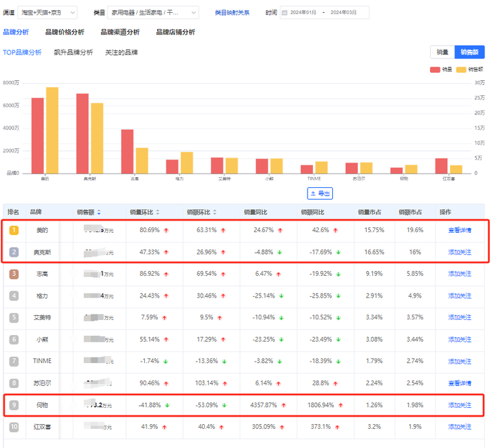The width and height of the screenshot is (490, 448).
Task: Toggle chart to 销售额 view
Action: pyautogui.click(x=470, y=52)
